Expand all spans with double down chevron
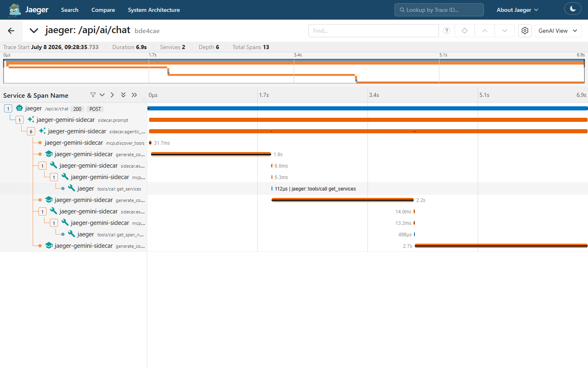588x368 pixels. 123,95
